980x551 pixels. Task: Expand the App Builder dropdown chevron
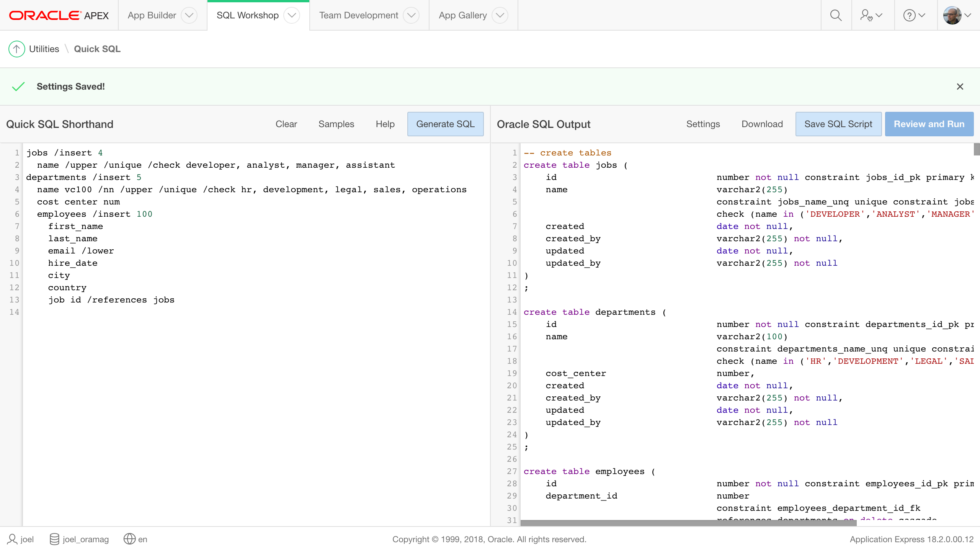(x=189, y=15)
